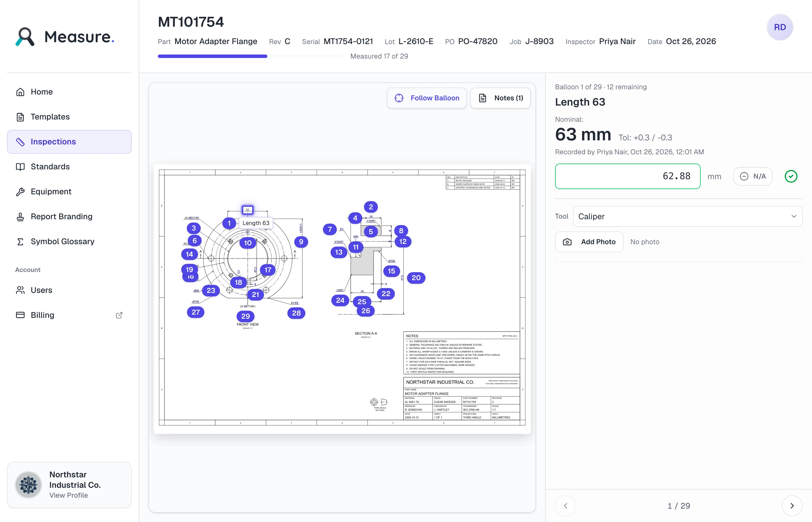The height and width of the screenshot is (522, 812).
Task: Select balloon 28 on the drawing
Action: [x=296, y=313]
